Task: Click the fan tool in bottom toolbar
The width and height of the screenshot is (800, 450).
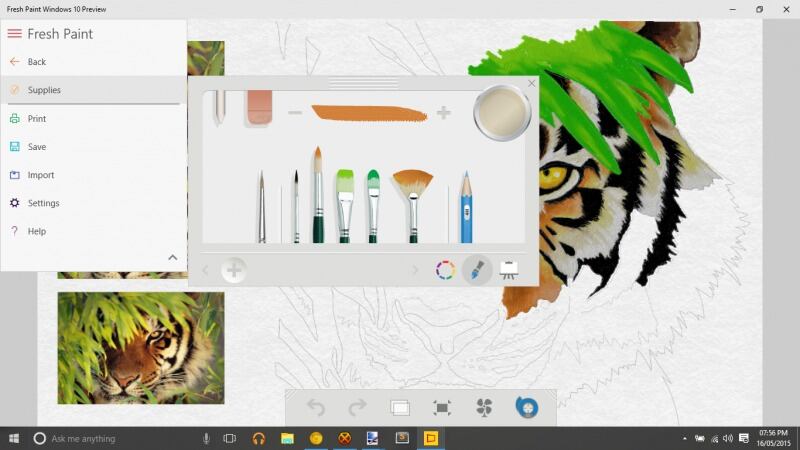Action: pyautogui.click(x=484, y=407)
